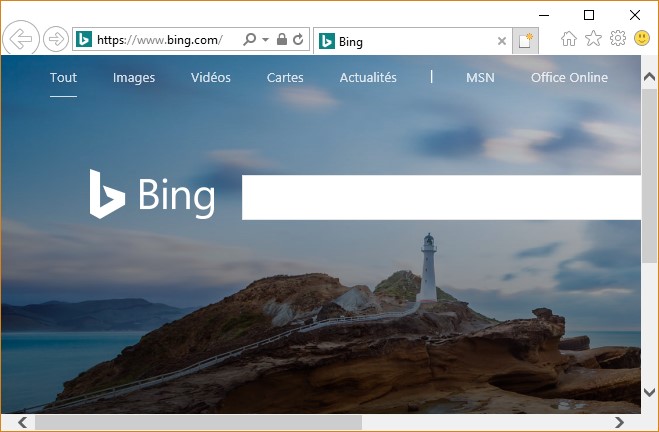Screen dimensions: 659x432
Task: Open the address bar autocomplete dropdown arrow
Action: tap(266, 40)
